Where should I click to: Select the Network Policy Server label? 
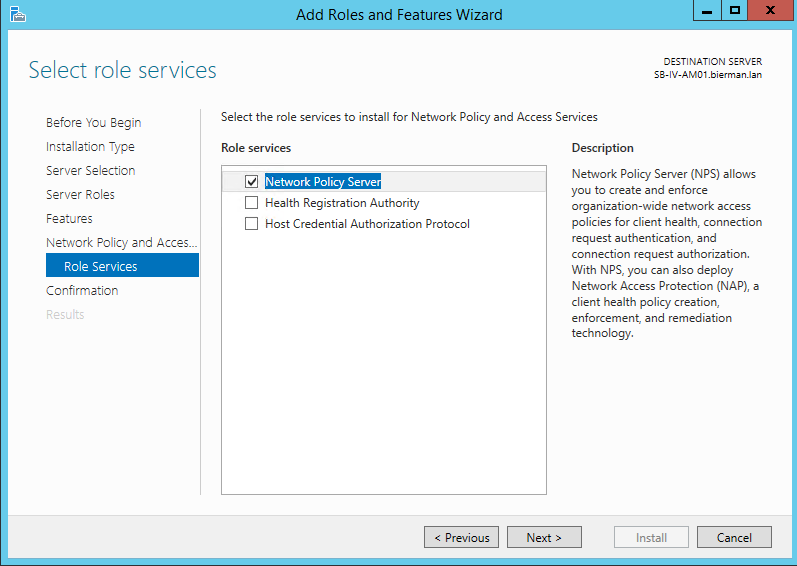click(x=323, y=181)
